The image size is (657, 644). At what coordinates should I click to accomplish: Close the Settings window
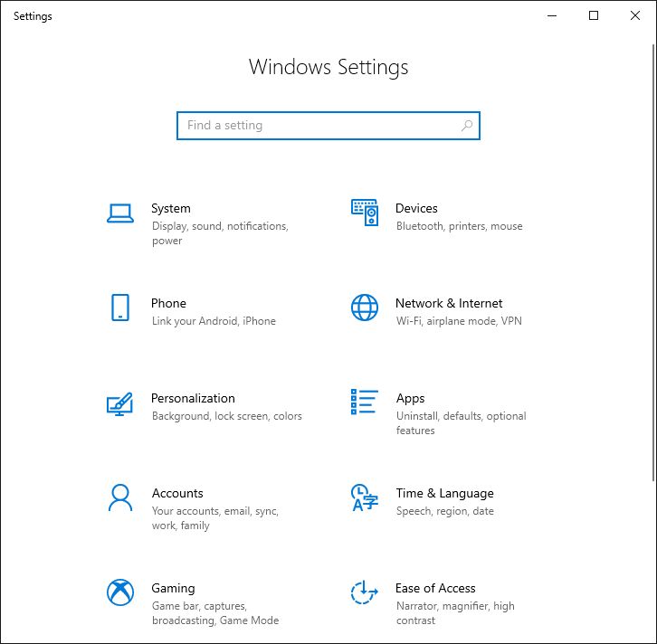[x=635, y=16]
